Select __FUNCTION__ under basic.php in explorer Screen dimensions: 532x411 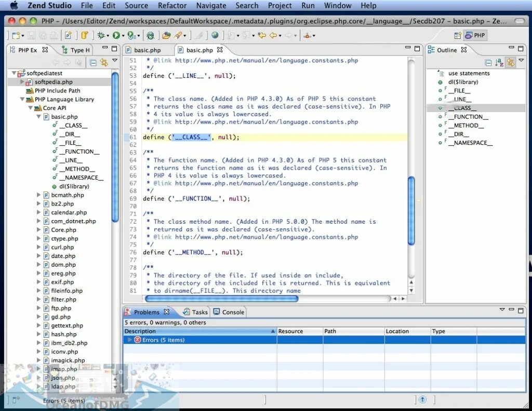point(79,152)
